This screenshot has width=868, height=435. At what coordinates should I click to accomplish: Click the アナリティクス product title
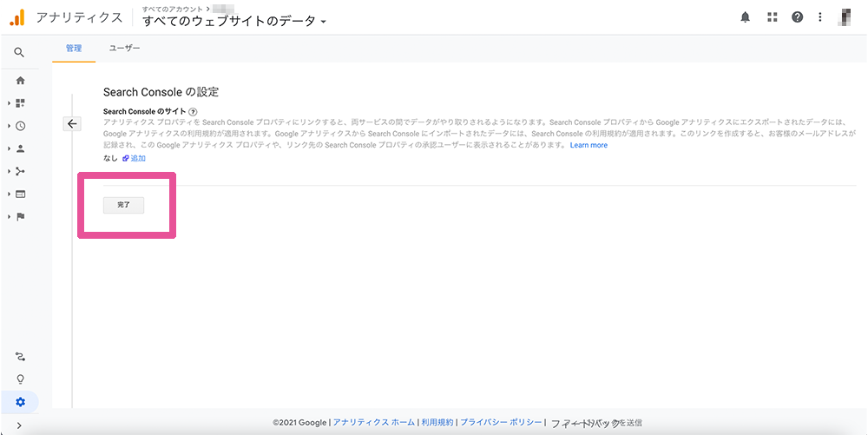pos(79,17)
